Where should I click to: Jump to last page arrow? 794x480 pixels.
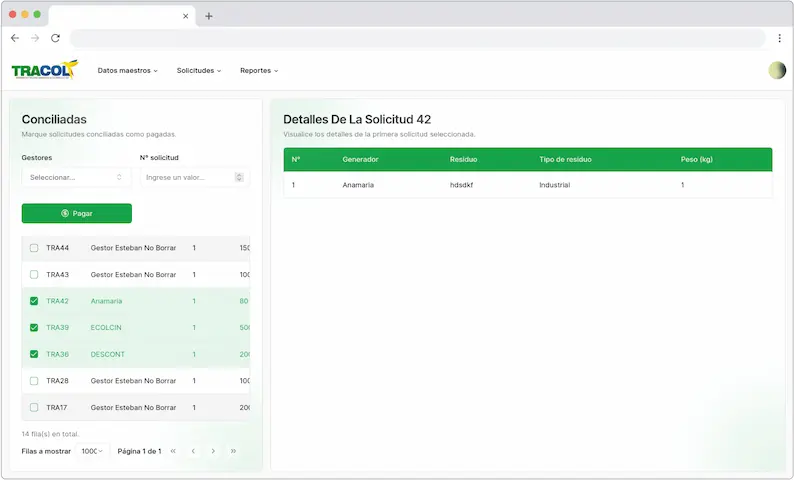click(233, 451)
